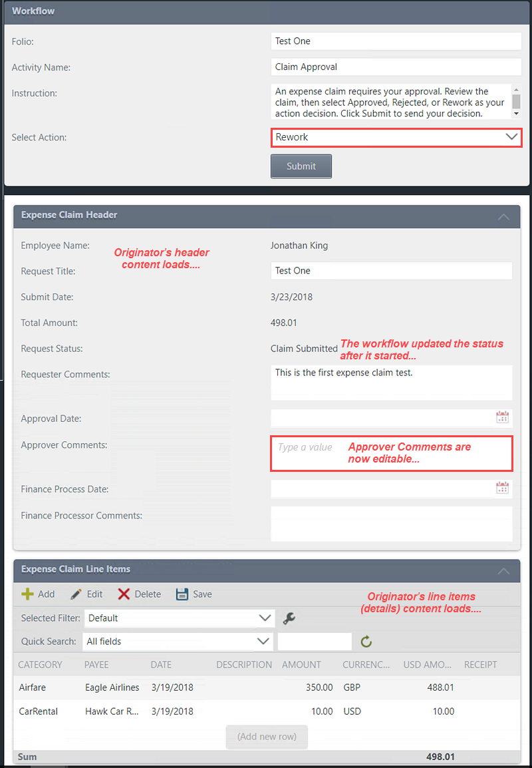Open the All fields Quick Search dropdown

pyautogui.click(x=265, y=642)
